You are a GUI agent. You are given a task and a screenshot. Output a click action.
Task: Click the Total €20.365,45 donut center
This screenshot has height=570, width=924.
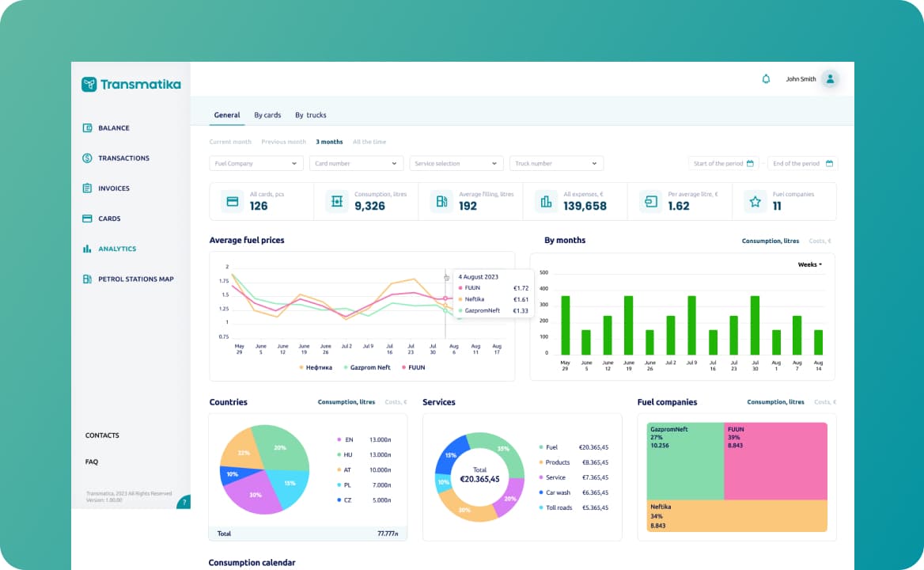click(x=479, y=475)
